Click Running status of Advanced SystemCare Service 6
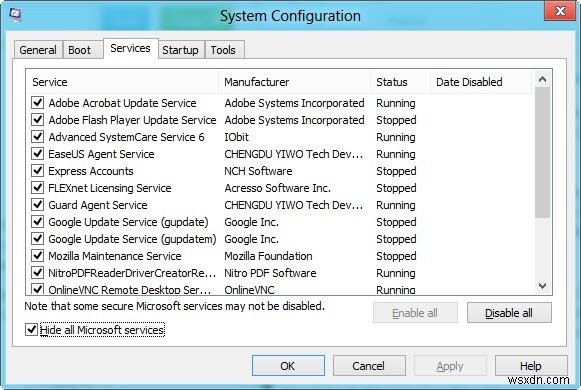Viewport: 581px width, 390px height. point(396,137)
